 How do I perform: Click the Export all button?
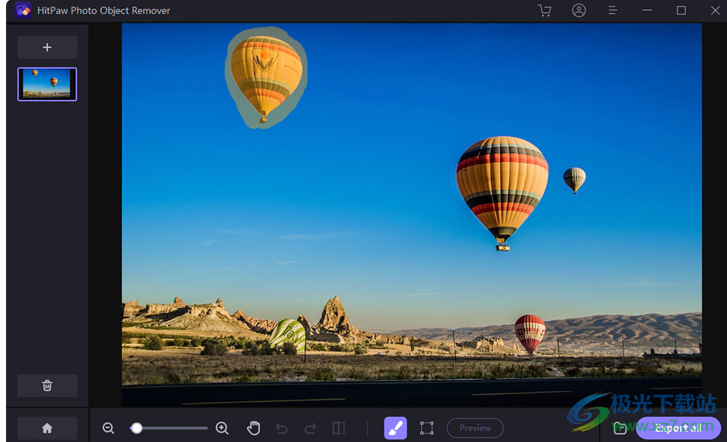point(678,428)
